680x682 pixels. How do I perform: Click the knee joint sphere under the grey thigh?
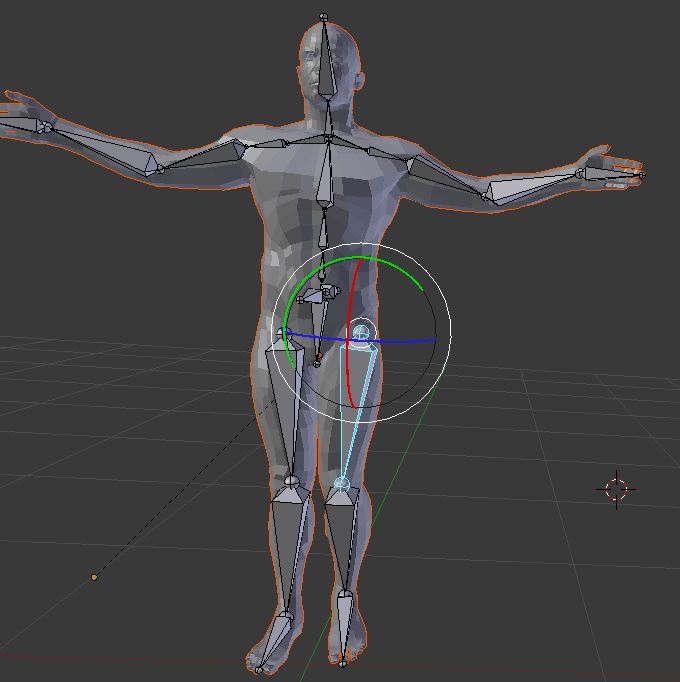[x=291, y=481]
